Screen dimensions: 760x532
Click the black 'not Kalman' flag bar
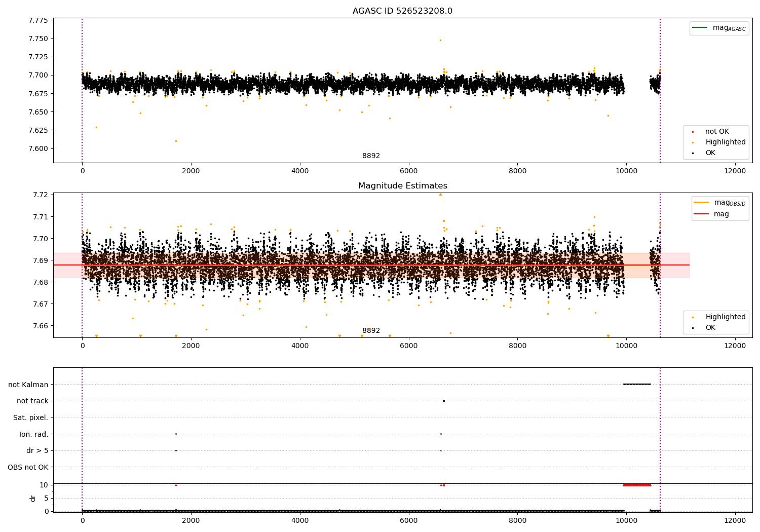click(637, 384)
